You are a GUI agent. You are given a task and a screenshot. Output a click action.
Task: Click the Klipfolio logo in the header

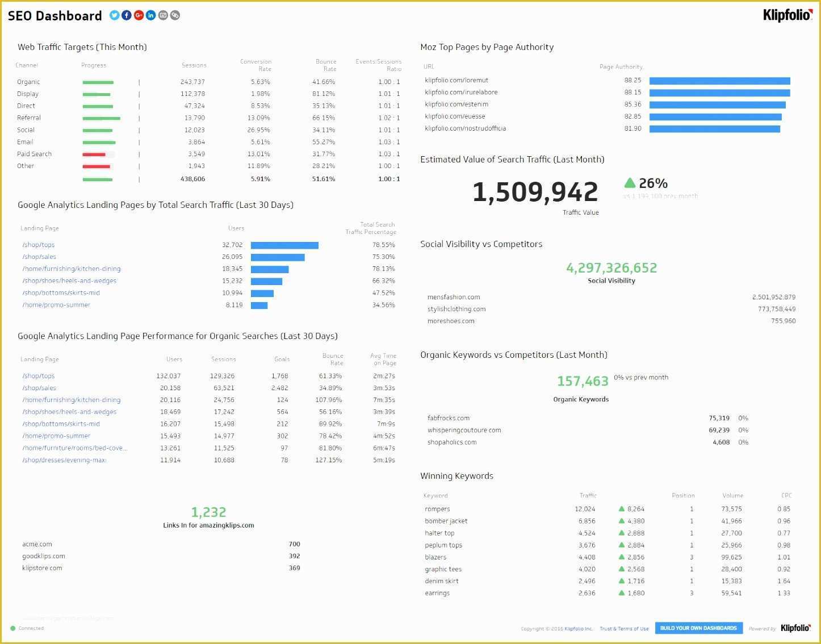pyautogui.click(x=787, y=15)
